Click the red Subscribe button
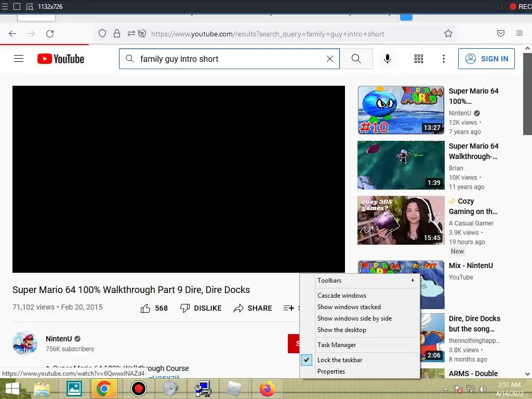The width and height of the screenshot is (532, 399). tap(294, 343)
